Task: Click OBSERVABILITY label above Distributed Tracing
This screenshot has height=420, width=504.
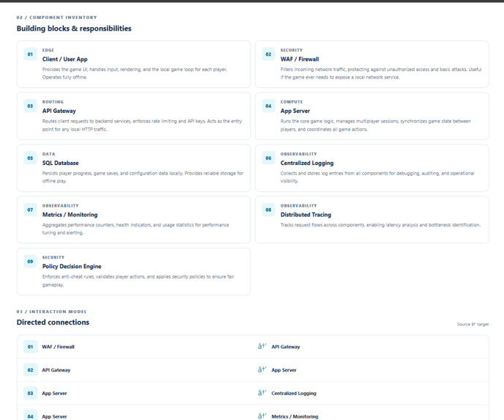Action: pos(299,206)
